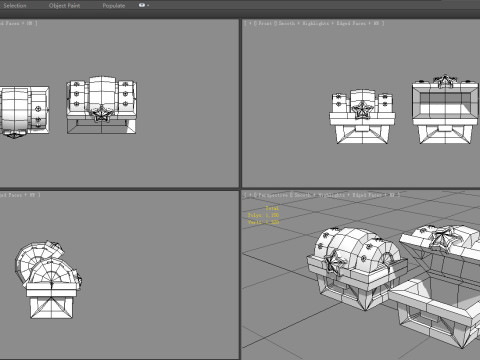Viewport: 480px width, 360px height.
Task: Click the Edged Faces label in top-left viewport
Action: point(11,23)
